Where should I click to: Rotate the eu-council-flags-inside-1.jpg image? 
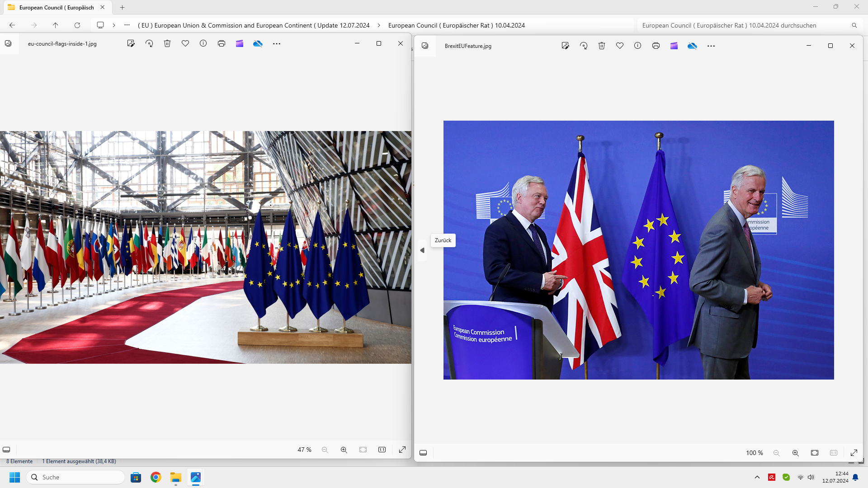[149, 43]
